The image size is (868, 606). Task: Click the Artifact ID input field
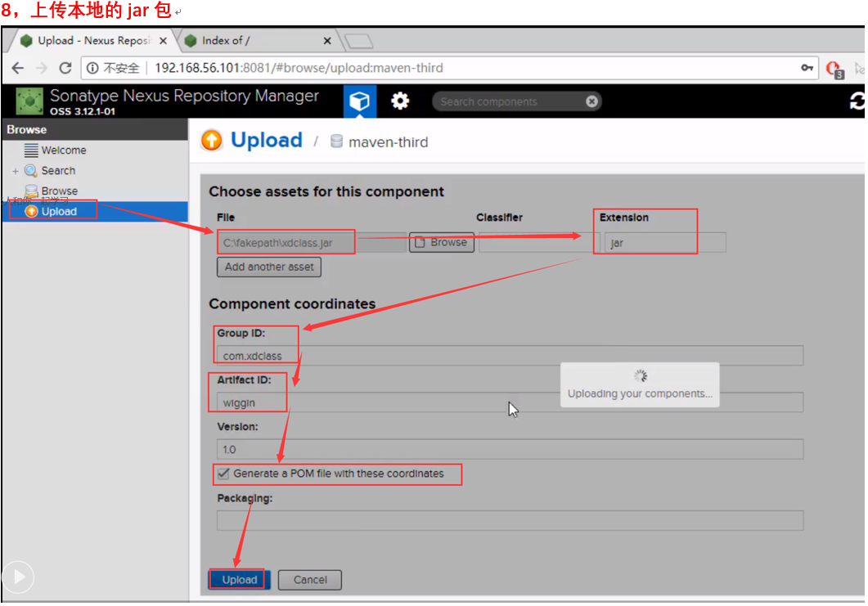(x=510, y=402)
